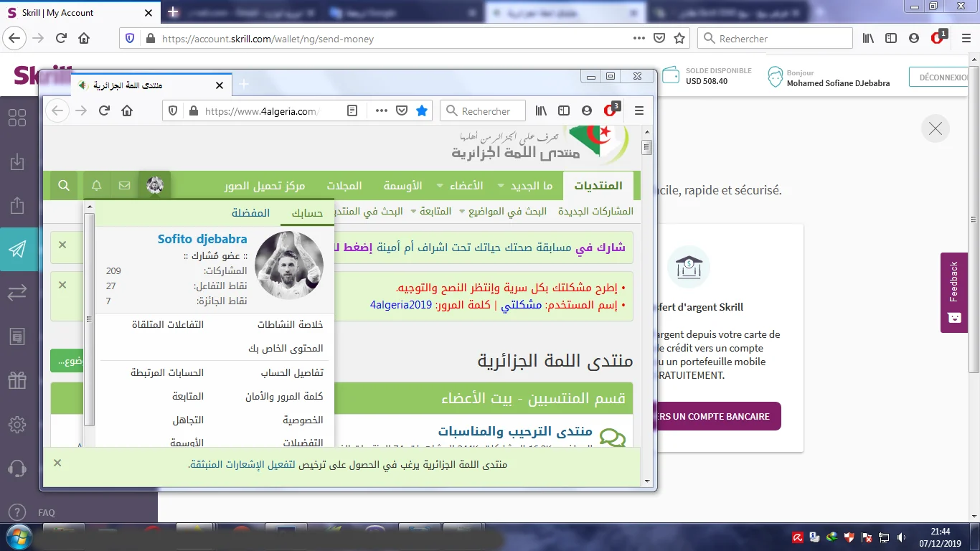Click the forum search magnifier icon
980x551 pixels.
[64, 186]
